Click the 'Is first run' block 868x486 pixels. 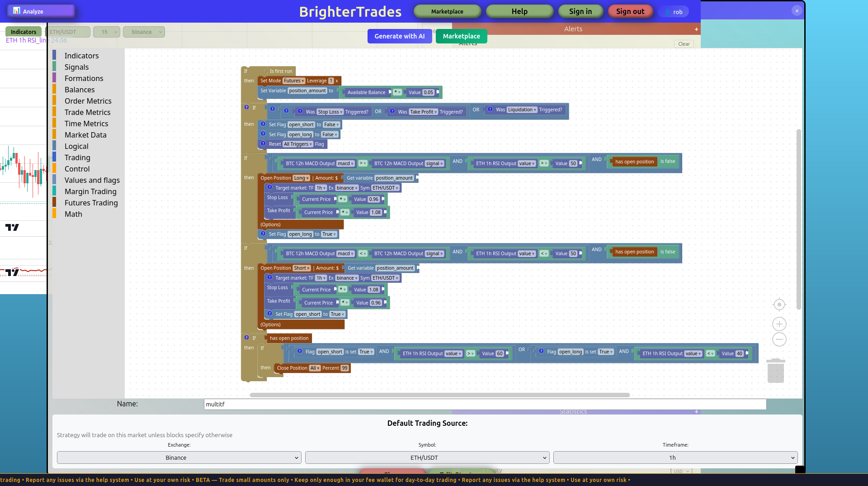click(281, 71)
